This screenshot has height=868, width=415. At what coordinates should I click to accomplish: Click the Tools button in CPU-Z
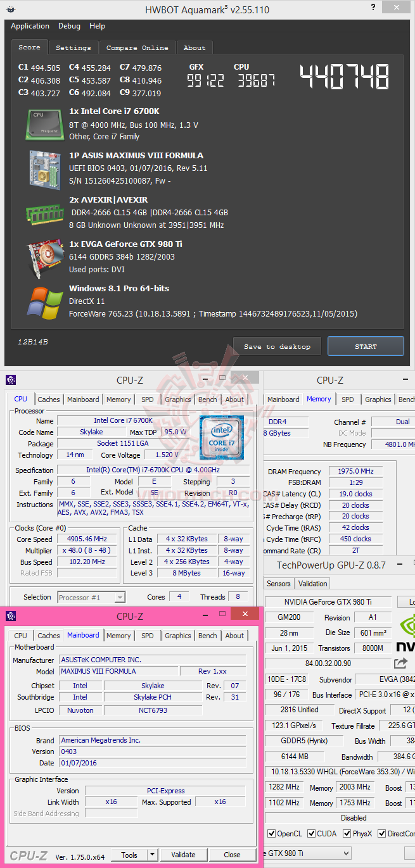[x=129, y=855]
